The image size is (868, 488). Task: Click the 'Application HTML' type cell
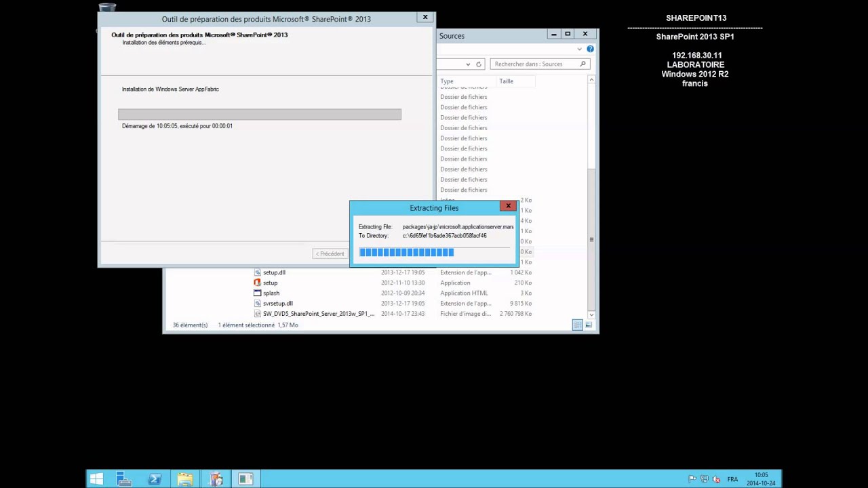tap(464, 293)
